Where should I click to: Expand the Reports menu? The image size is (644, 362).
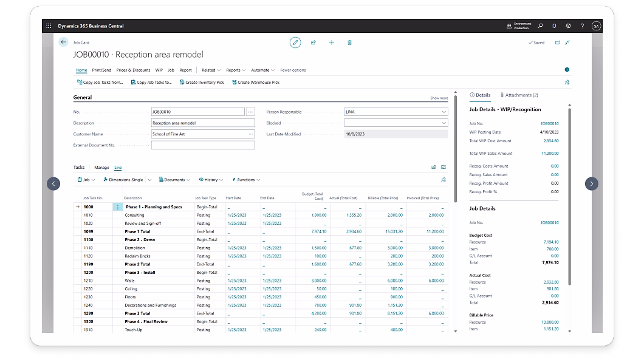236,70
